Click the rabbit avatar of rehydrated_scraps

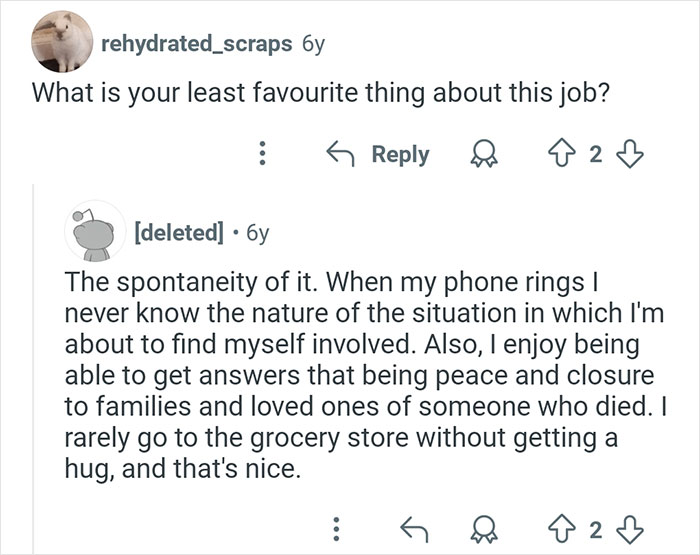(60, 43)
